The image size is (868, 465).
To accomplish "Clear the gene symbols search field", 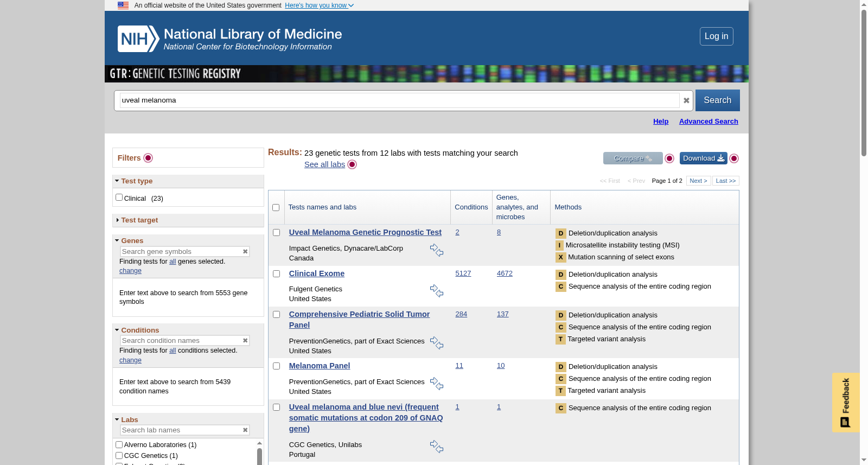I will [x=245, y=252].
